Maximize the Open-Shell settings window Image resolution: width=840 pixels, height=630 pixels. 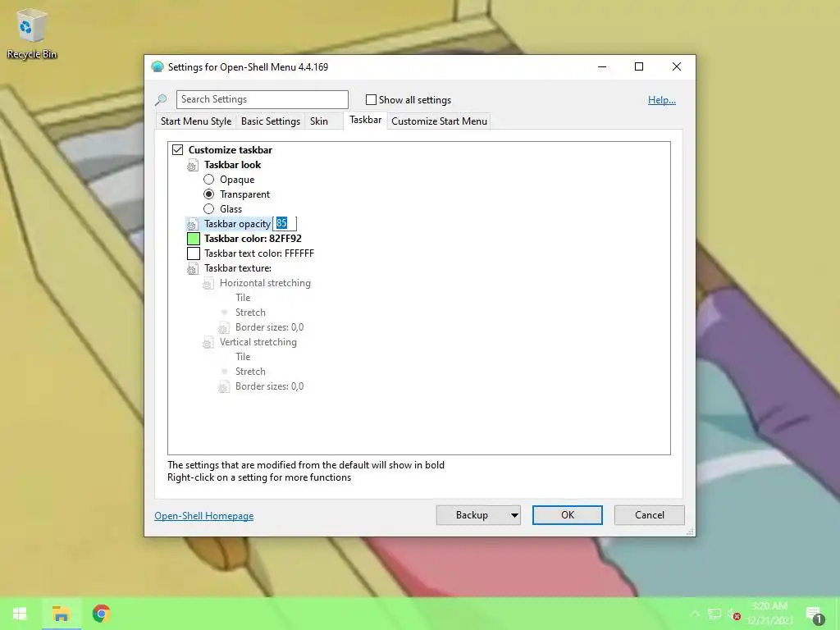point(638,66)
